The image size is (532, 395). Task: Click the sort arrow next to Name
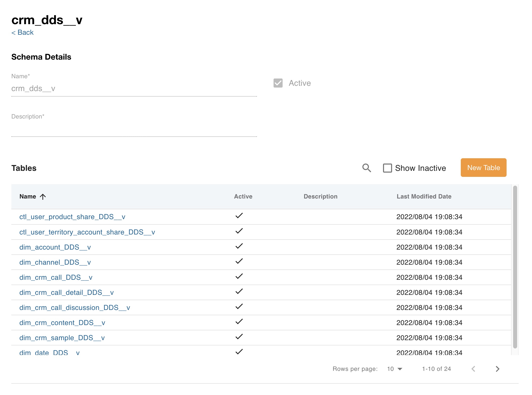[43, 197]
